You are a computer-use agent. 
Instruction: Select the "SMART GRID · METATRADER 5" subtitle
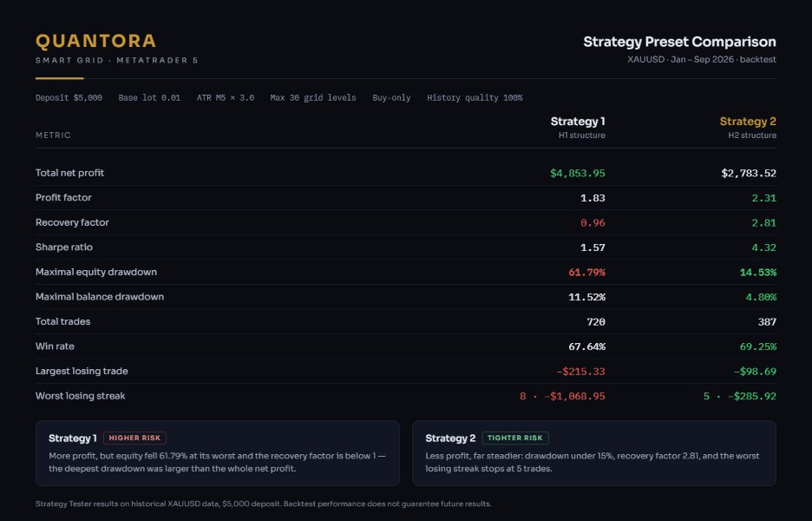[116, 60]
